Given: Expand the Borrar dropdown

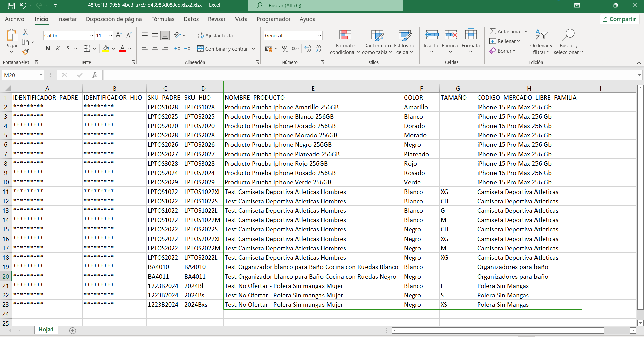Looking at the screenshot, I should pos(514,51).
